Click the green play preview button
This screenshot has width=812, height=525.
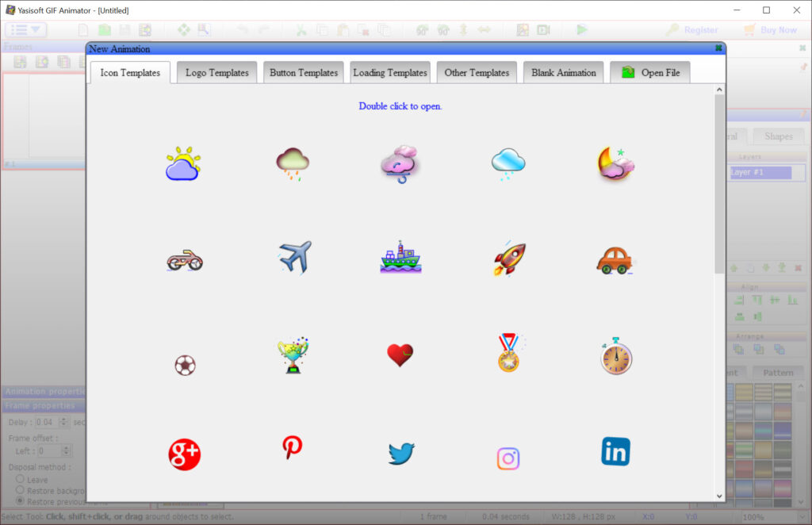point(582,29)
